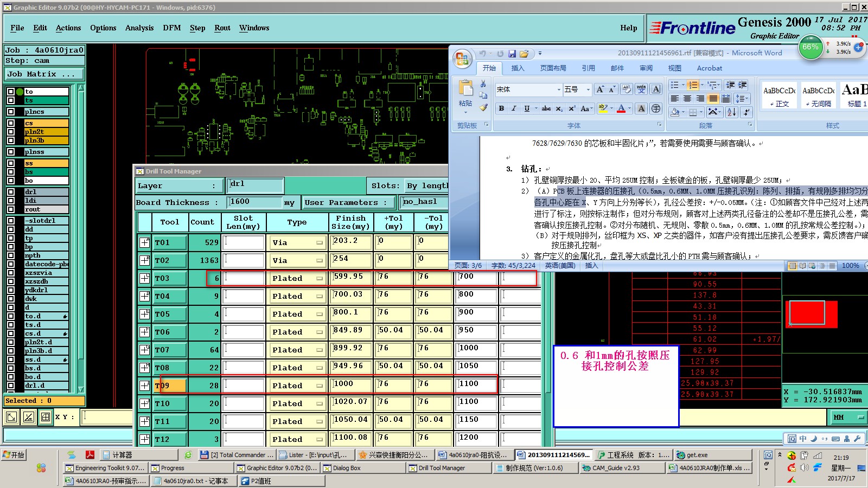The image size is (868, 488).
Task: Toggle the checkbox for layer 'cs'
Action: pos(11,123)
